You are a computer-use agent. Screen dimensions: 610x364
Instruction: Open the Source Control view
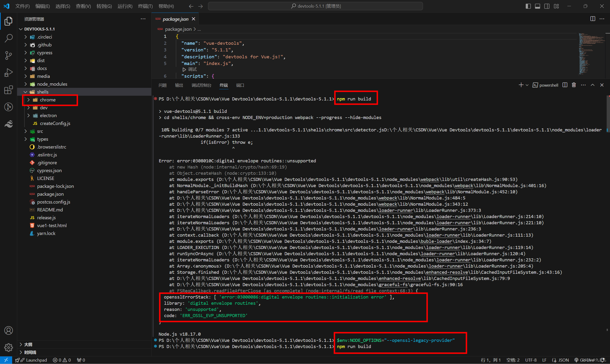(9, 55)
